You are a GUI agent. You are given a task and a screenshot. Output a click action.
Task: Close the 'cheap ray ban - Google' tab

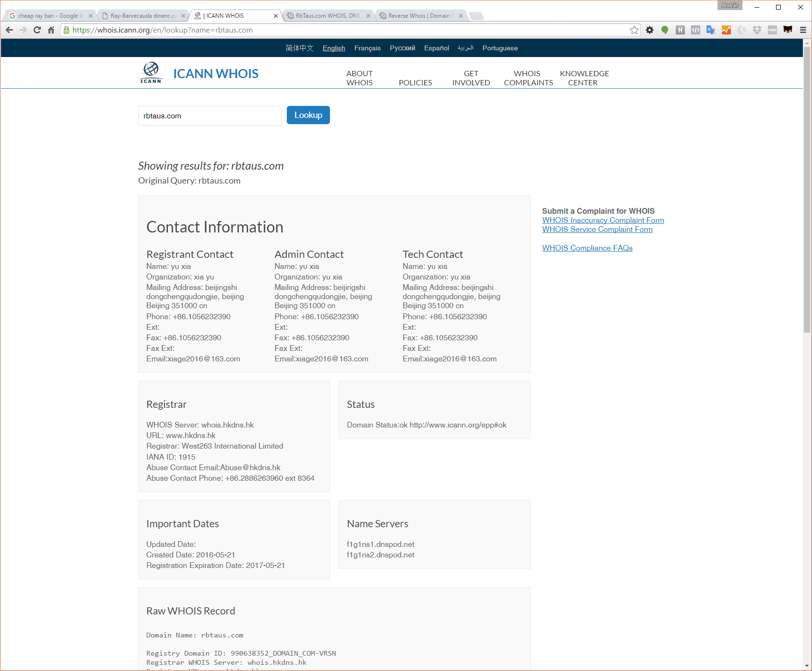tap(91, 16)
